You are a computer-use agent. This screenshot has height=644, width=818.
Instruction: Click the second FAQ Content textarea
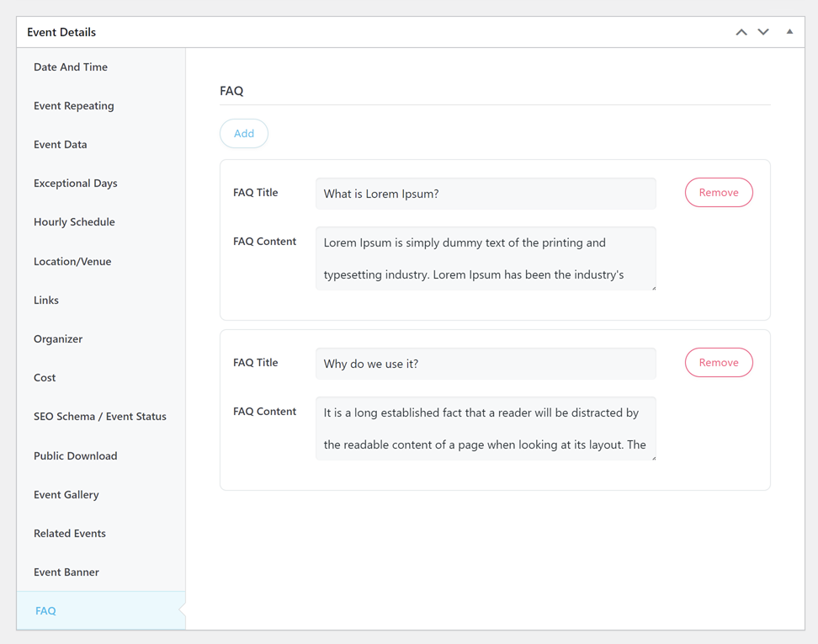click(486, 428)
